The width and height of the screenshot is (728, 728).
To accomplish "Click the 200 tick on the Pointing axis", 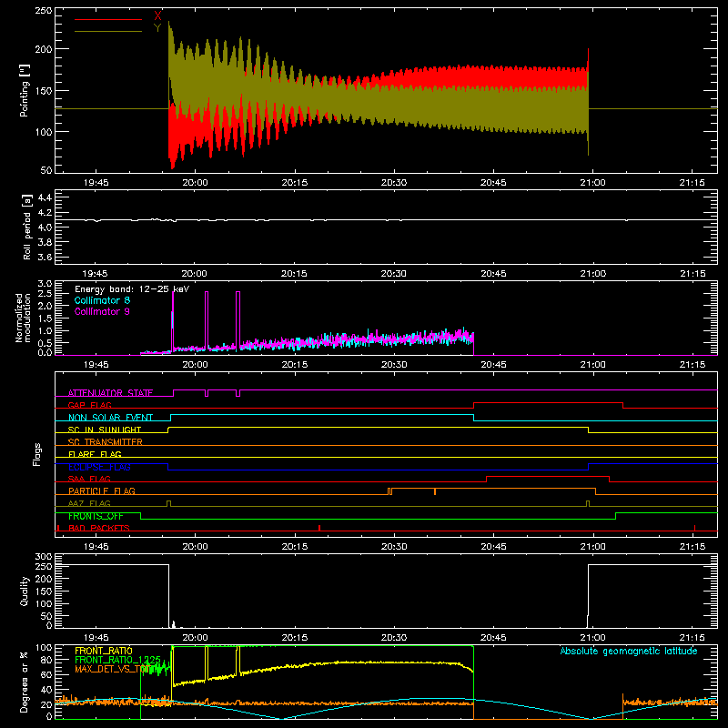I will point(43,49).
